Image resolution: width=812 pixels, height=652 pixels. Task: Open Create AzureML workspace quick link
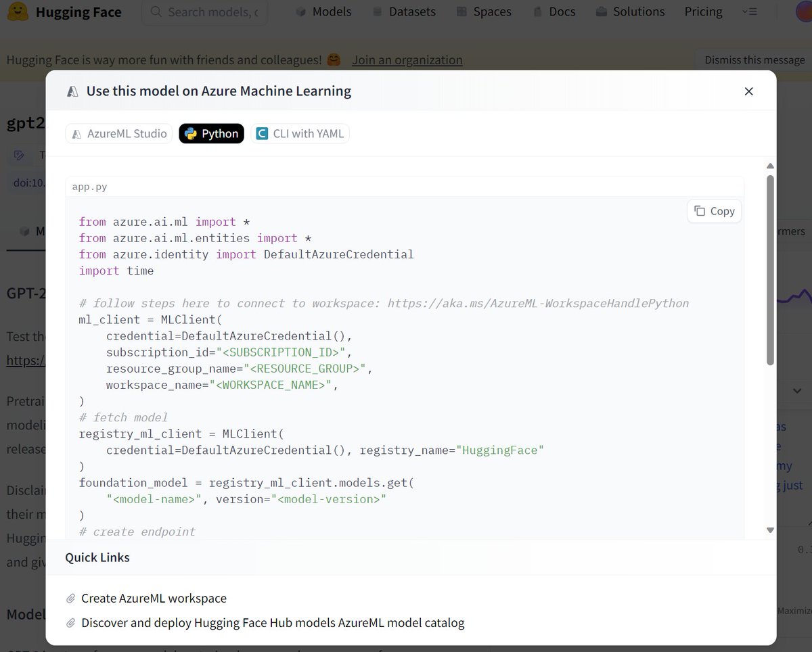tap(154, 598)
